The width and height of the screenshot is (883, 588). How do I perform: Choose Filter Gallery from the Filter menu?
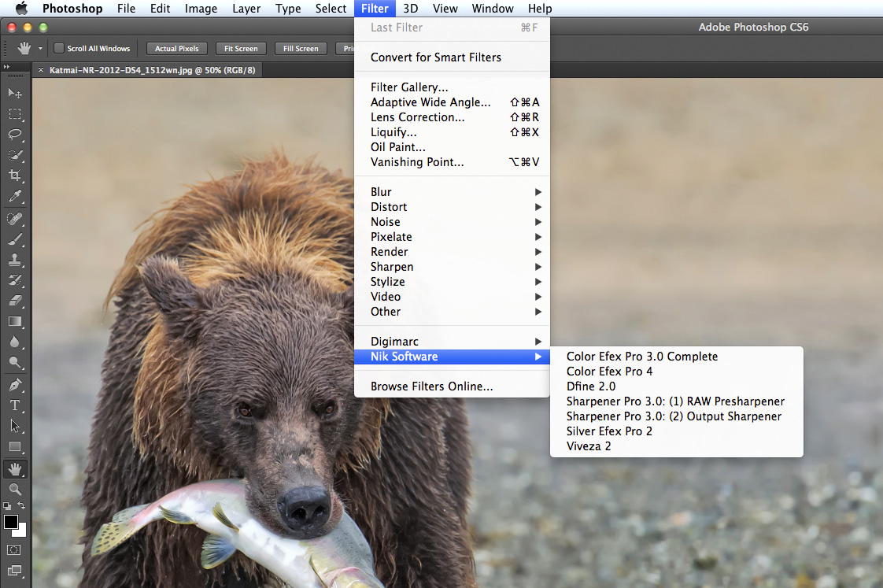tap(453, 87)
